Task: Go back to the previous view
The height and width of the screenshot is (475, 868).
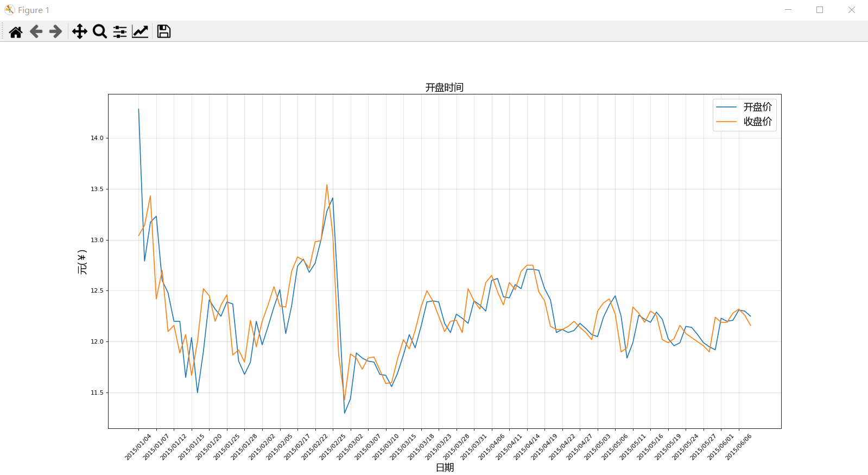Action: tap(36, 31)
